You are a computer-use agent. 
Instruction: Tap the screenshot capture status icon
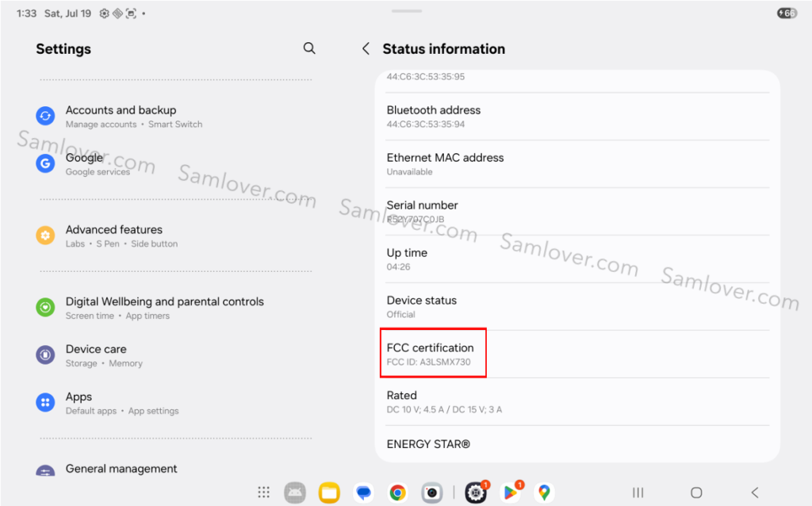click(x=131, y=13)
